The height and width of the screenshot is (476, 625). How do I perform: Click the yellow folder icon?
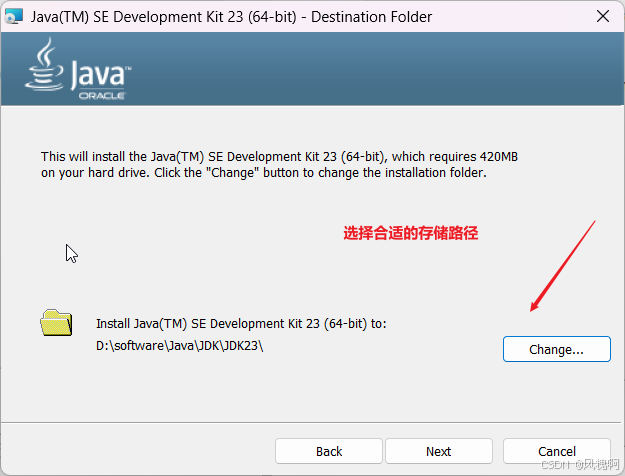(56, 323)
